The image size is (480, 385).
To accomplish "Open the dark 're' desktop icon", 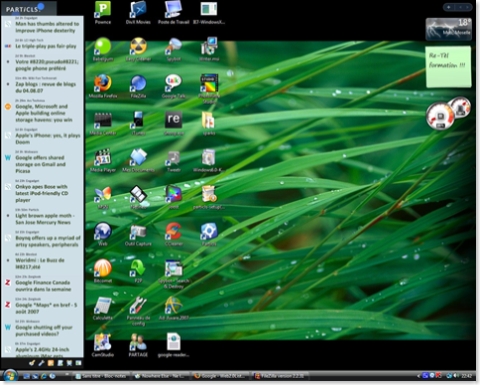I will click(173, 123).
